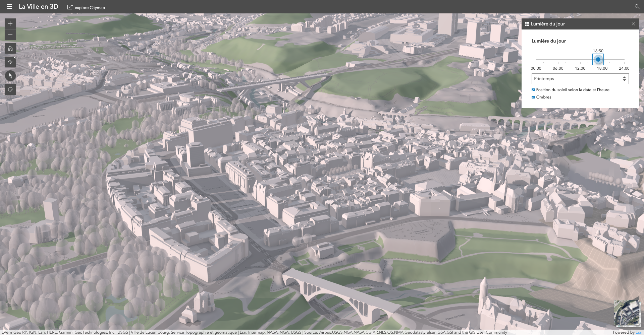Screen dimensions: 644x335
Task: Open the Printemps season dropdown
Action: pyautogui.click(x=580, y=79)
